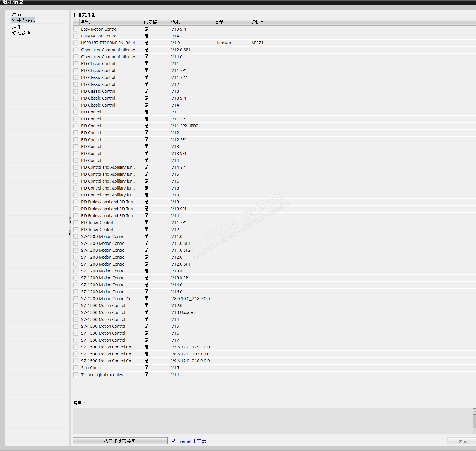Check PID Professional and PID Tuner V14 box
Screen dimensions: 476x451
tap(76, 216)
